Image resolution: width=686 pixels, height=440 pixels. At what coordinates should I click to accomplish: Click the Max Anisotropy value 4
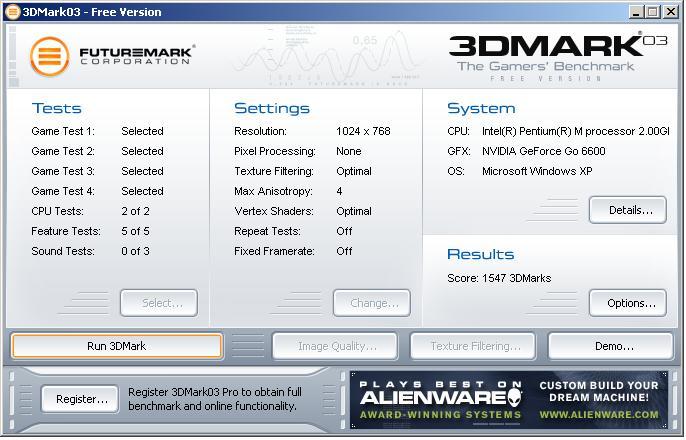pos(340,192)
